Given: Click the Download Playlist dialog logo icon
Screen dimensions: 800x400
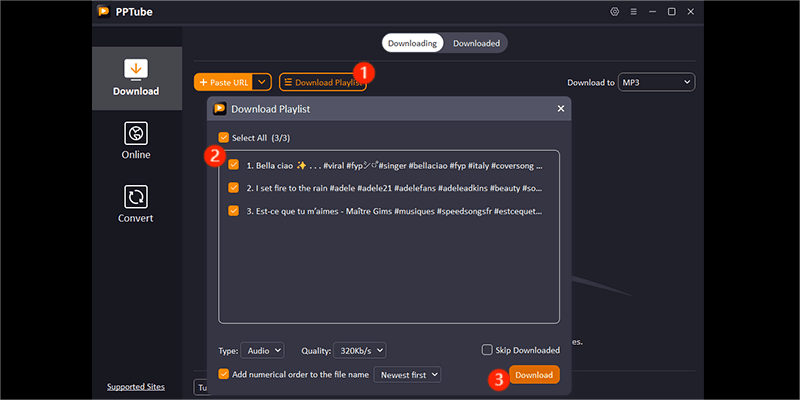Looking at the screenshot, I should click(x=219, y=108).
